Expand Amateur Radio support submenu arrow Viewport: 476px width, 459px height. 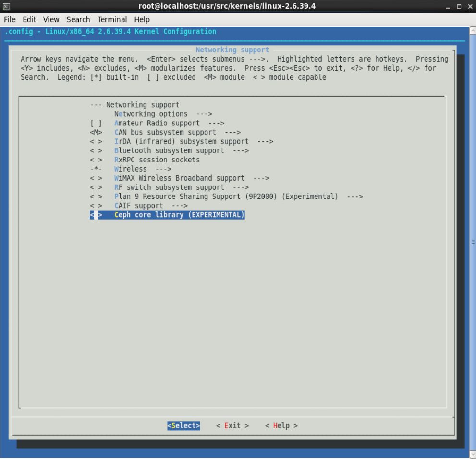pos(216,124)
